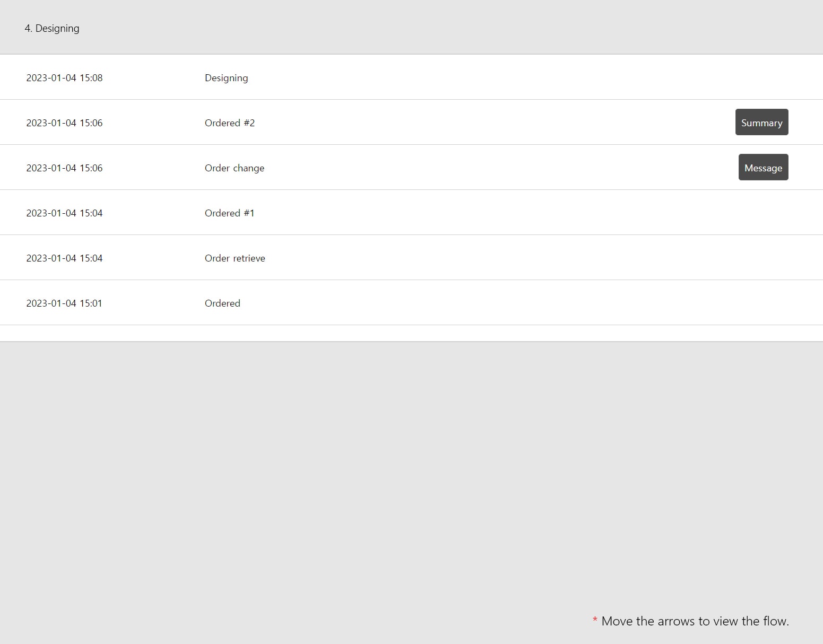
Task: Click the timestamp beside Ordered #1
Action: point(64,213)
